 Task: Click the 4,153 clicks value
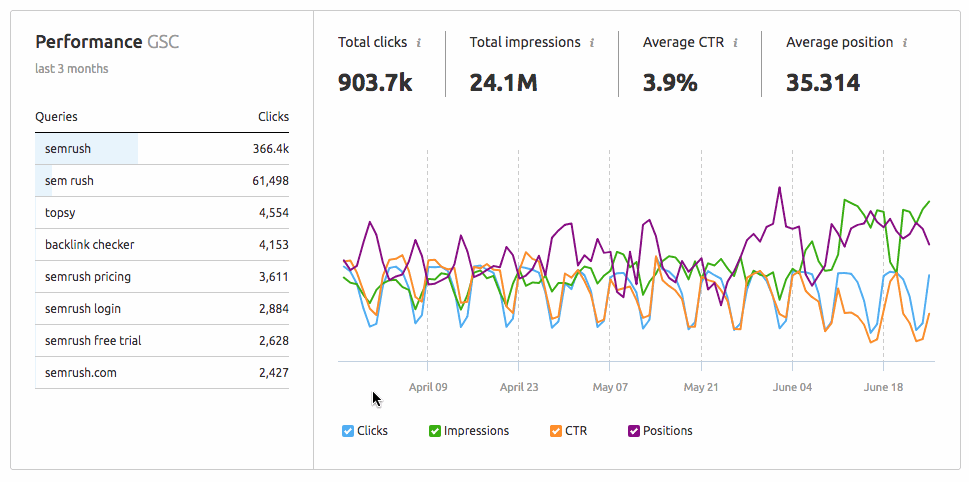(x=274, y=245)
